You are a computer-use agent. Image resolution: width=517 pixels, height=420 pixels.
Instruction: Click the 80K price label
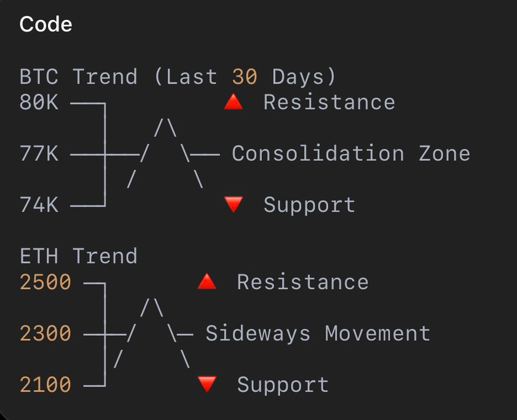39,102
